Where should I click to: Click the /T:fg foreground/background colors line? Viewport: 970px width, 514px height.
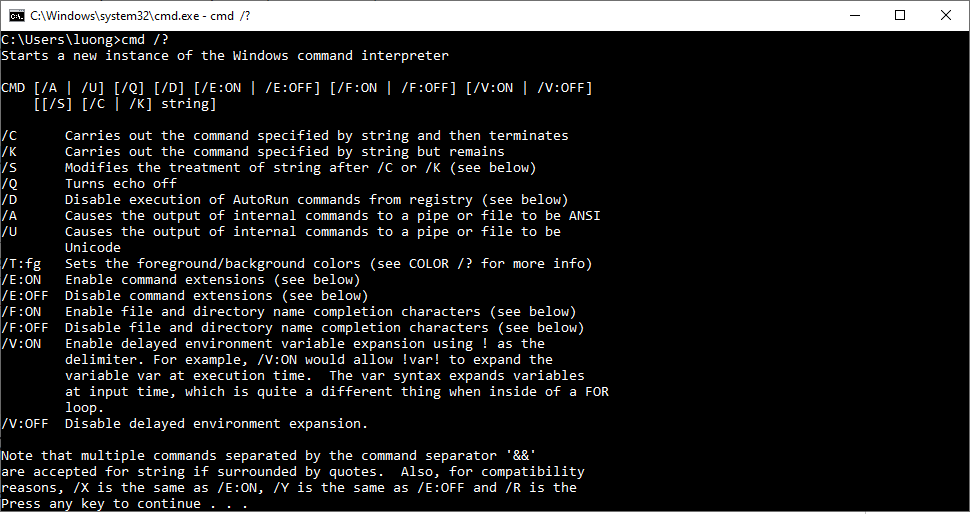[296, 263]
